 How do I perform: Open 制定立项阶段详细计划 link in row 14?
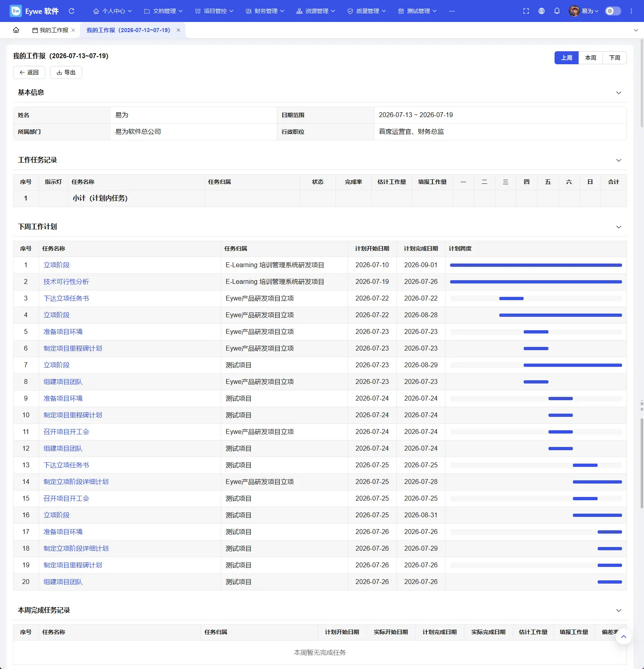point(76,482)
